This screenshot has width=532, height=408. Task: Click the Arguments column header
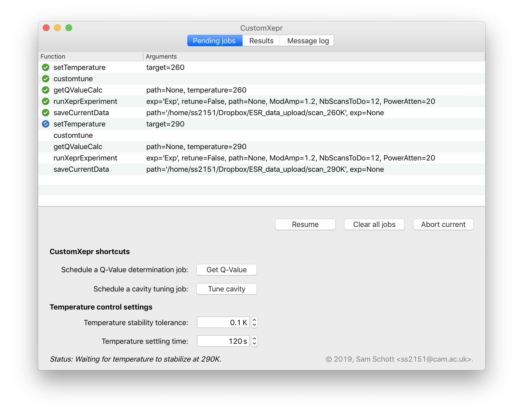pyautogui.click(x=161, y=57)
